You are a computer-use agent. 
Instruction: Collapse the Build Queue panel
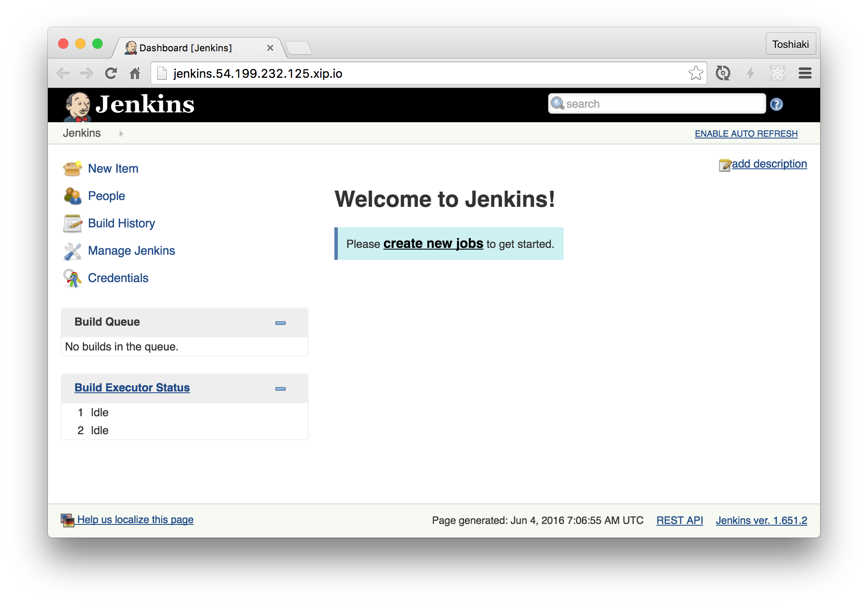pyautogui.click(x=280, y=323)
